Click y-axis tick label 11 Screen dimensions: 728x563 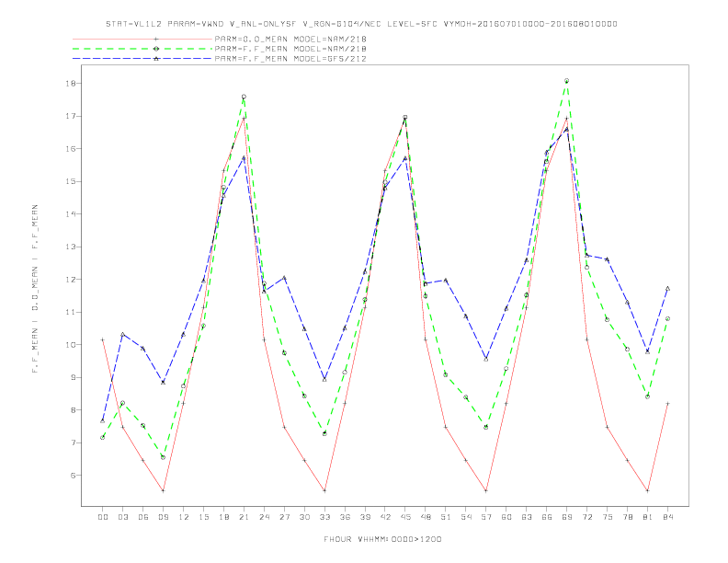(x=71, y=312)
